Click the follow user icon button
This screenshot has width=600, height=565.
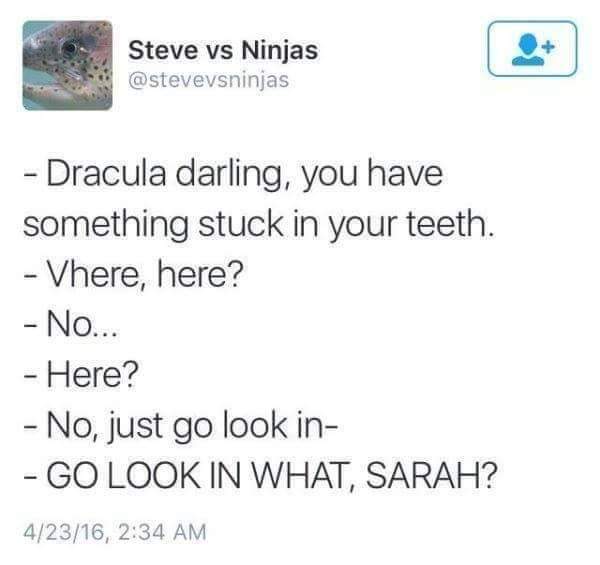point(532,49)
